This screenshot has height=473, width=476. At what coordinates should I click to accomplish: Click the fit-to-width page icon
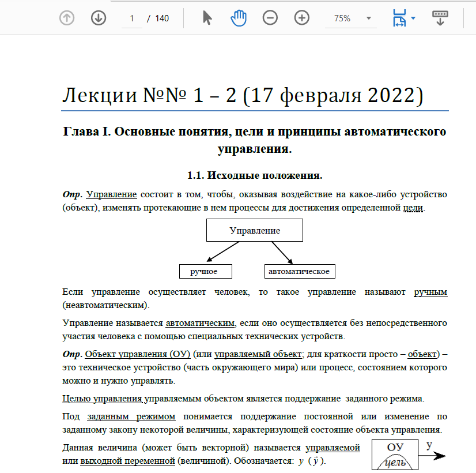pos(399,18)
